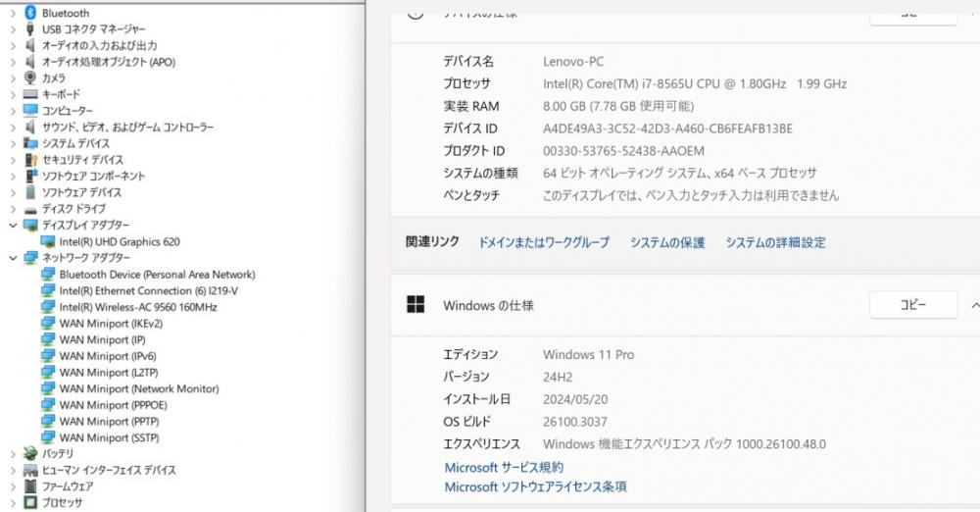Click the コンピューター category icon

(x=30, y=110)
